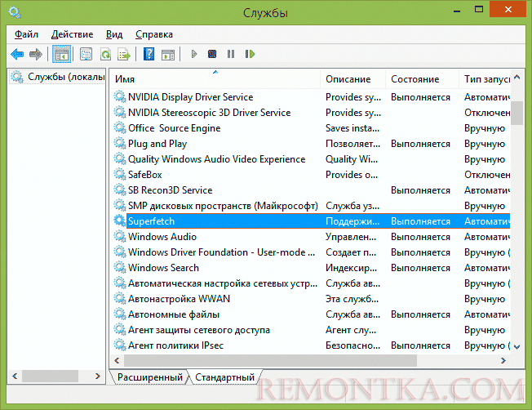Click the gear icon beside Автонастройка WWAN

(119, 298)
